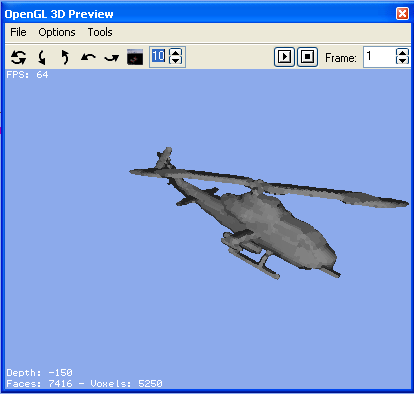Open the Tools menu
The width and height of the screenshot is (414, 394).
100,32
